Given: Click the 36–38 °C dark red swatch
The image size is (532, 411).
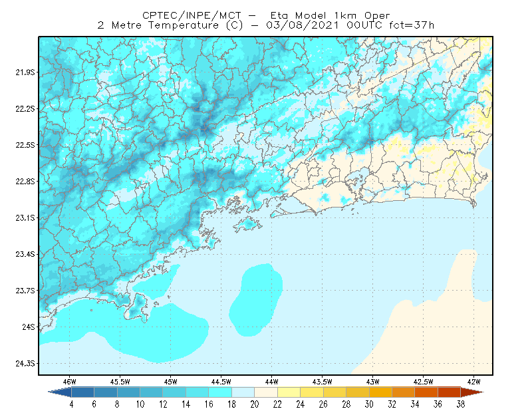Looking at the screenshot, I should click(x=450, y=392).
